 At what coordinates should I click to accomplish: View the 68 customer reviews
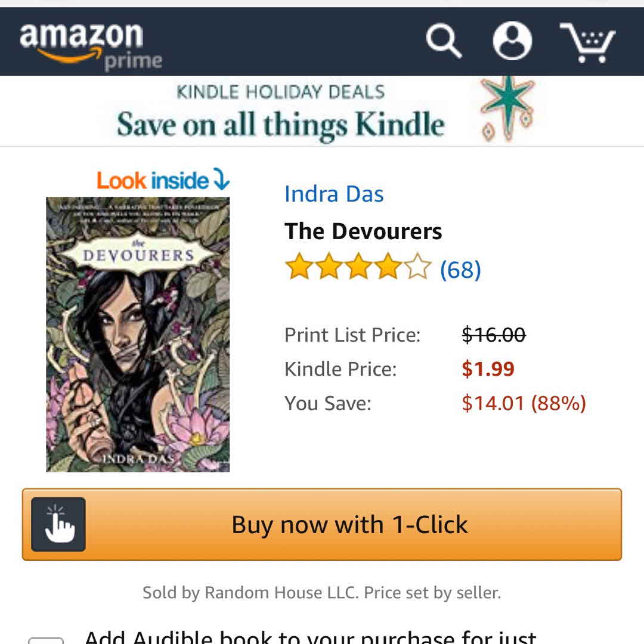460,270
